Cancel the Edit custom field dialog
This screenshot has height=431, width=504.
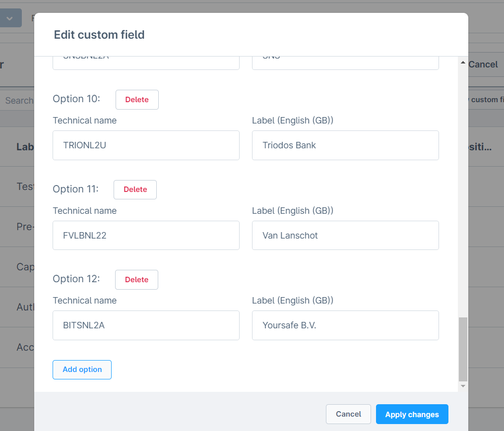(348, 414)
